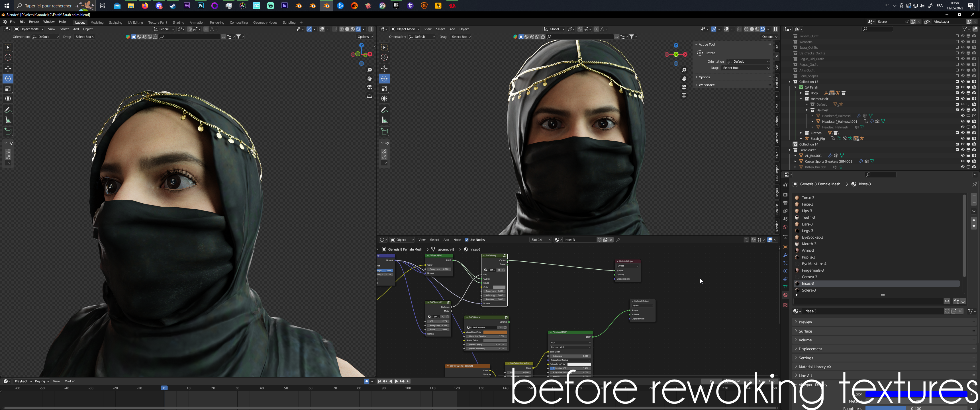Select the Cursor tool in left viewport toolbar
Screen dimensions: 980x410
(8, 58)
